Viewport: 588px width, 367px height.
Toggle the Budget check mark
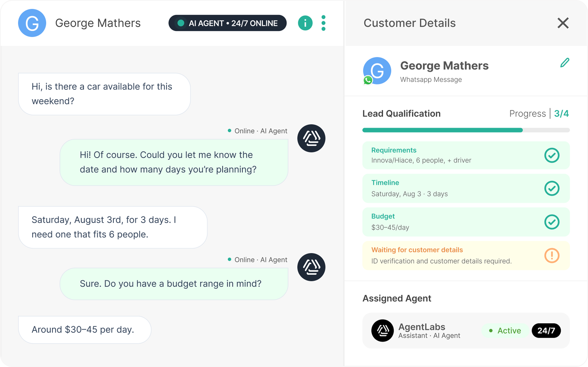[552, 222]
